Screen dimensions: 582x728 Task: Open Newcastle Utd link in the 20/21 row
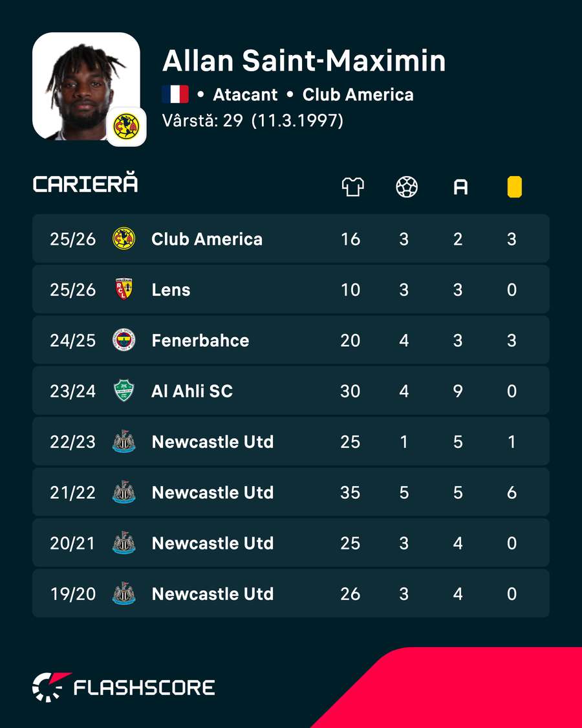point(213,543)
